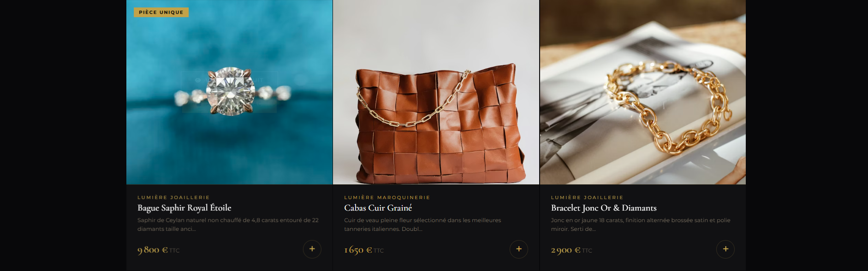
Task: Add Bague Saphir Royal Étoile with plus icon
Action: [312, 249]
